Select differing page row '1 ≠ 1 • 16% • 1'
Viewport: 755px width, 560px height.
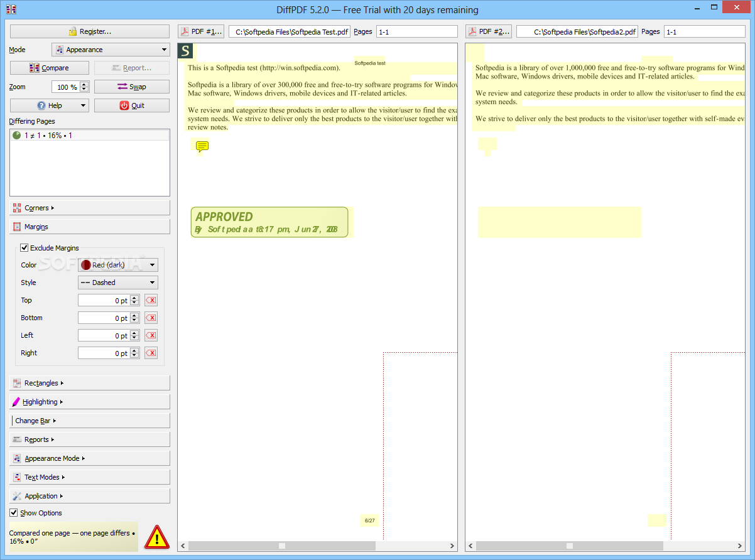tap(90, 135)
